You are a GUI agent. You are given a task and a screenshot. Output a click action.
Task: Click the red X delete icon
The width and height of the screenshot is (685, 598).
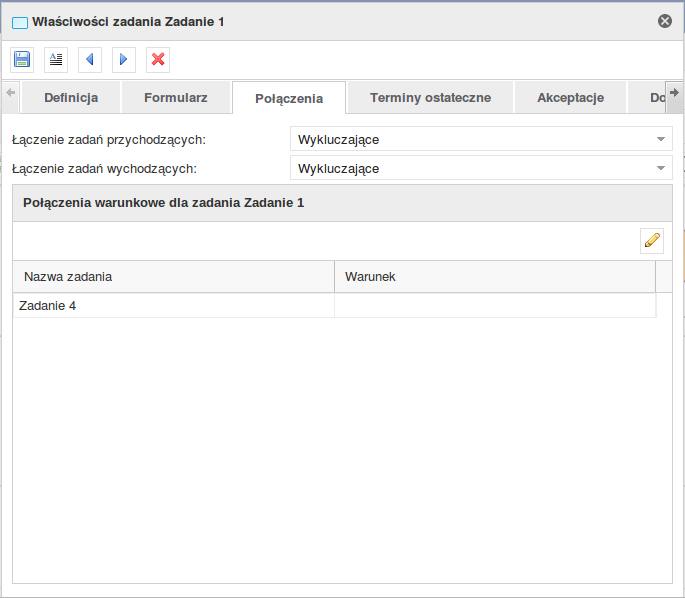tap(158, 60)
